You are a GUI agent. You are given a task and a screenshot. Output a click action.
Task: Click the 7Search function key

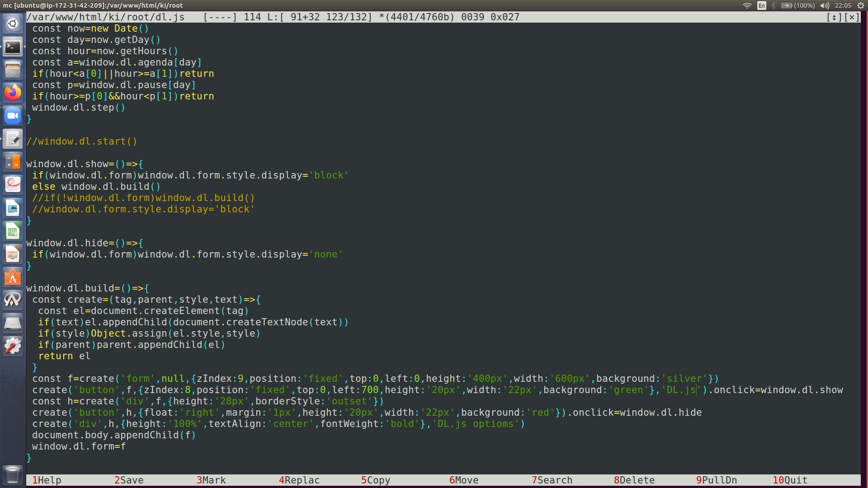tap(552, 480)
